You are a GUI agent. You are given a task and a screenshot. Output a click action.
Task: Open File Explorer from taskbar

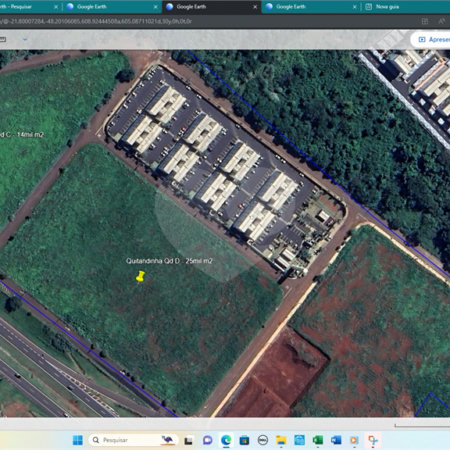[281, 440]
